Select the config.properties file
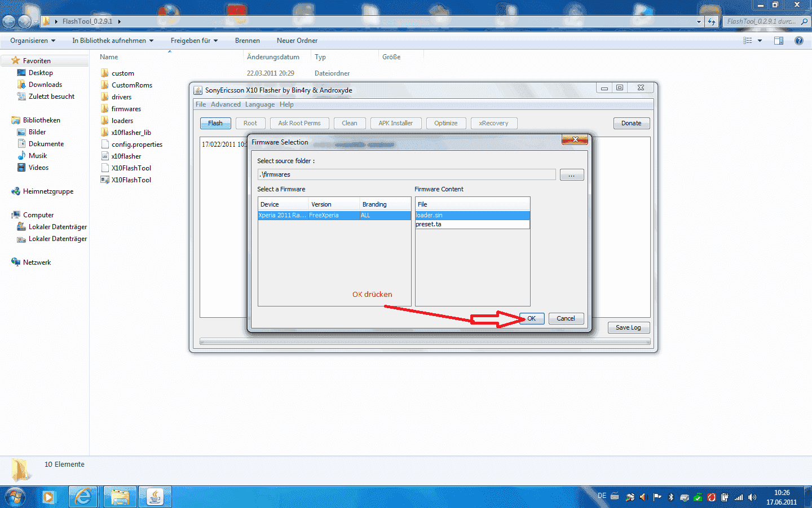Screen dimensions: 812x508 coord(131,144)
